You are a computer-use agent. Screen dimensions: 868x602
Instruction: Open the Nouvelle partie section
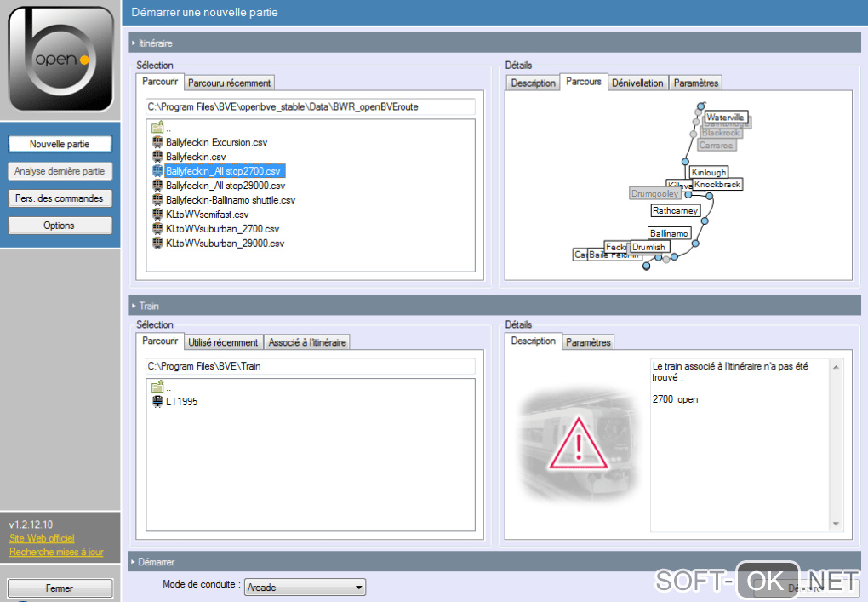click(x=60, y=144)
